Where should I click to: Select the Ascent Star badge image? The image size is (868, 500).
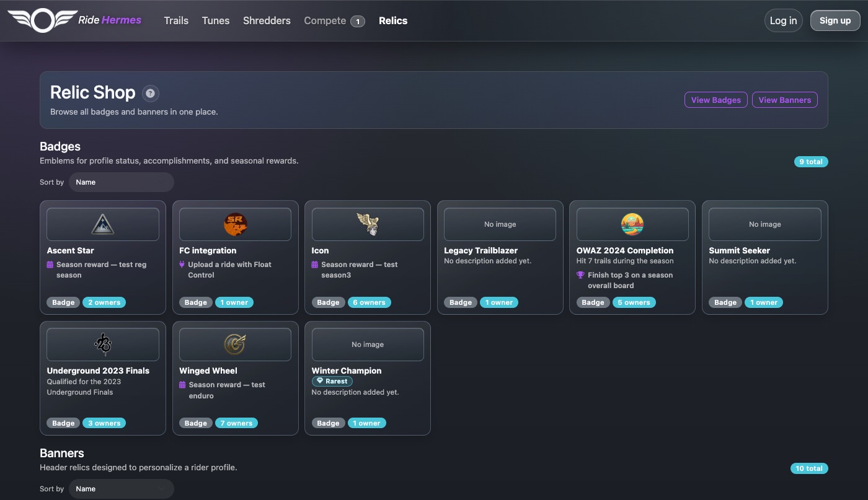[103, 224]
